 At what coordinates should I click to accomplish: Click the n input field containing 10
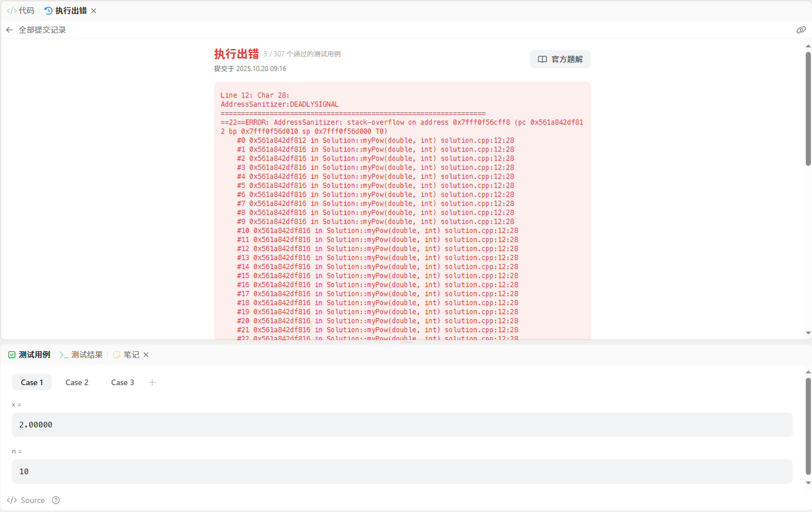(401, 471)
